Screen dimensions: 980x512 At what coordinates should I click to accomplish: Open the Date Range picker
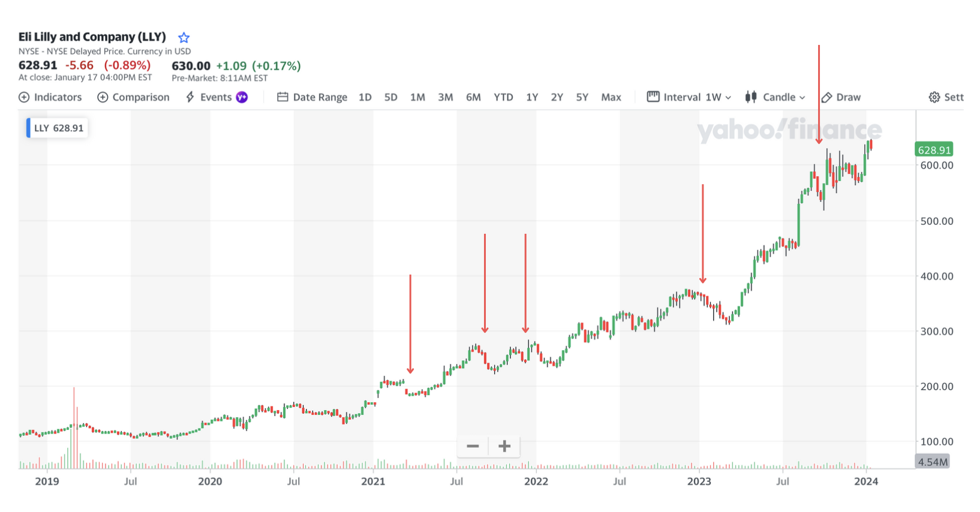(x=312, y=97)
